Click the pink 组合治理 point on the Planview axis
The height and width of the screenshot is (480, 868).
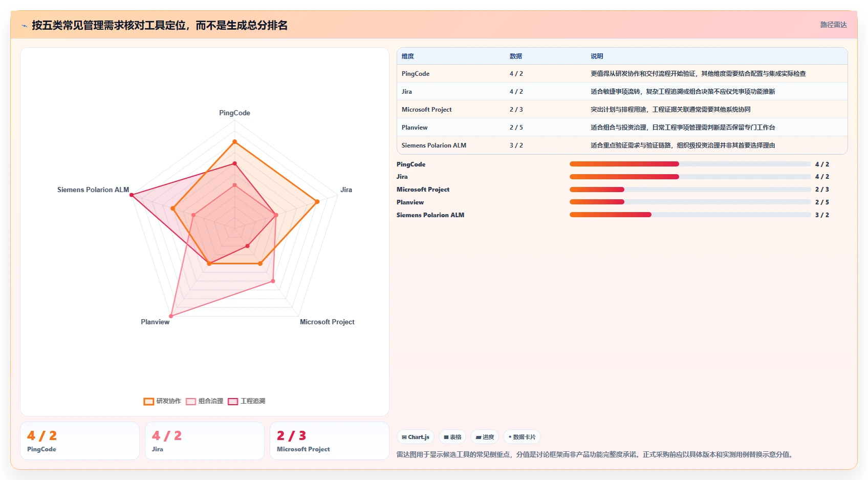point(171,316)
